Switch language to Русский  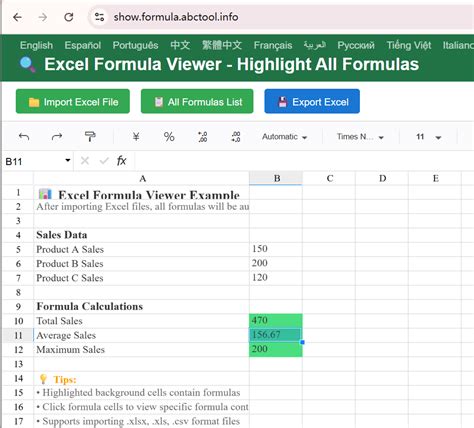pyautogui.click(x=356, y=45)
